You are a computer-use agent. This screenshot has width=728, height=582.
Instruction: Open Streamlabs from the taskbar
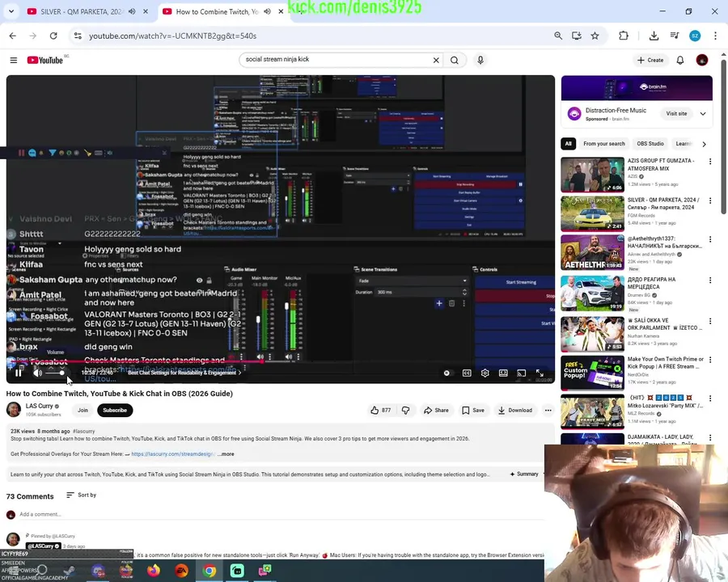point(237,571)
